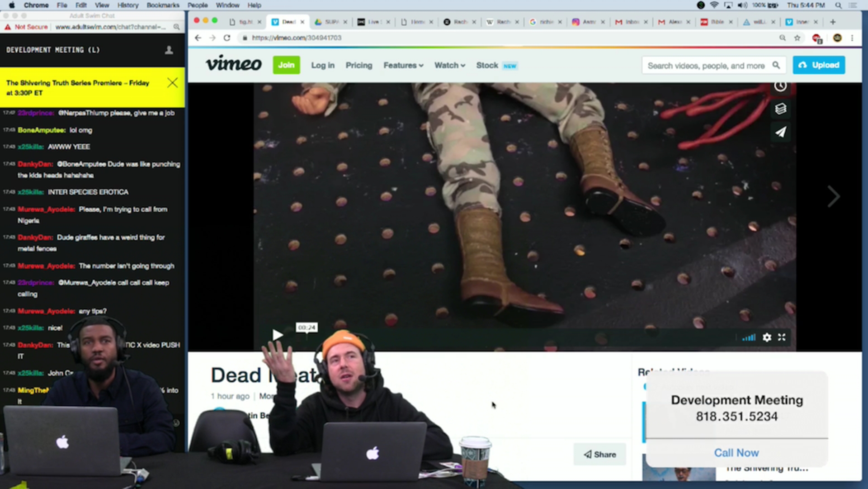868x489 pixels.
Task: Open the Log in link
Action: [x=323, y=65]
